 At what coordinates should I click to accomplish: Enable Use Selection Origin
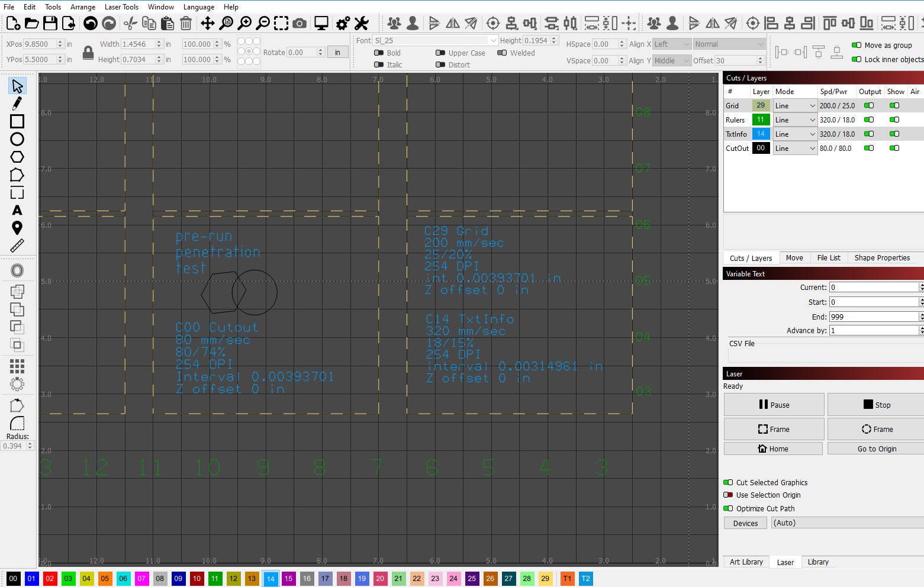pos(727,495)
